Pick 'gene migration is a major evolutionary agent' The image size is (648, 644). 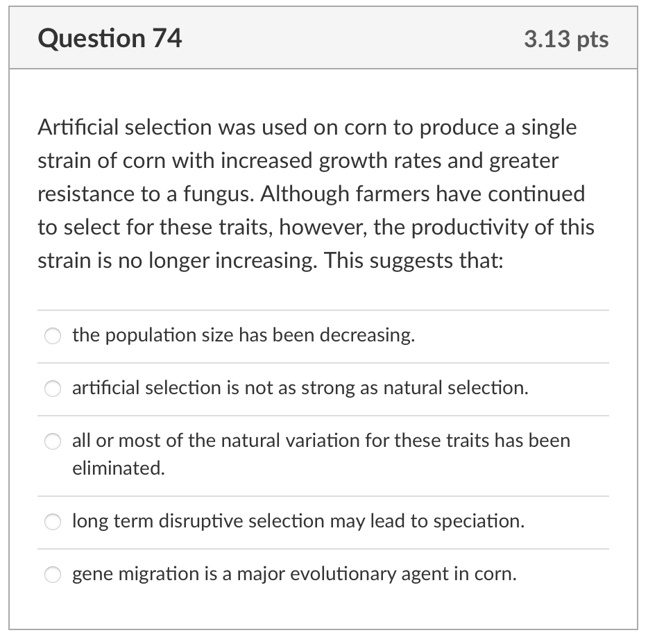click(x=52, y=575)
